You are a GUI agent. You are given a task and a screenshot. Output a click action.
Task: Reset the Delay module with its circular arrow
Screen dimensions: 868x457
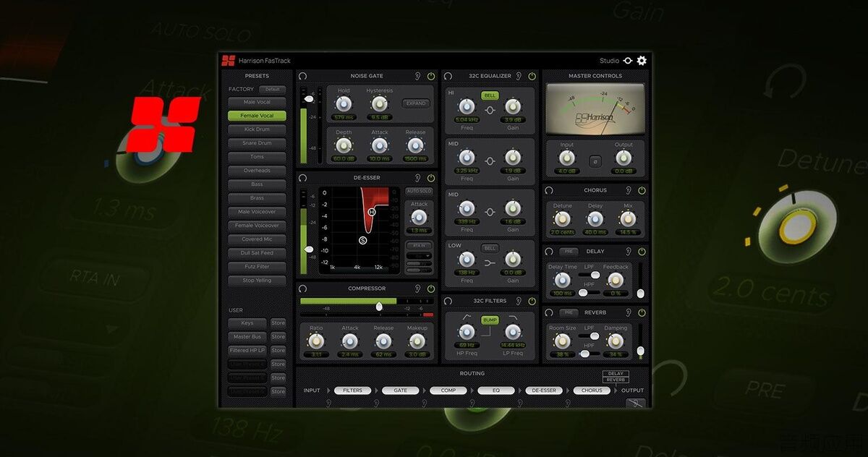click(549, 252)
